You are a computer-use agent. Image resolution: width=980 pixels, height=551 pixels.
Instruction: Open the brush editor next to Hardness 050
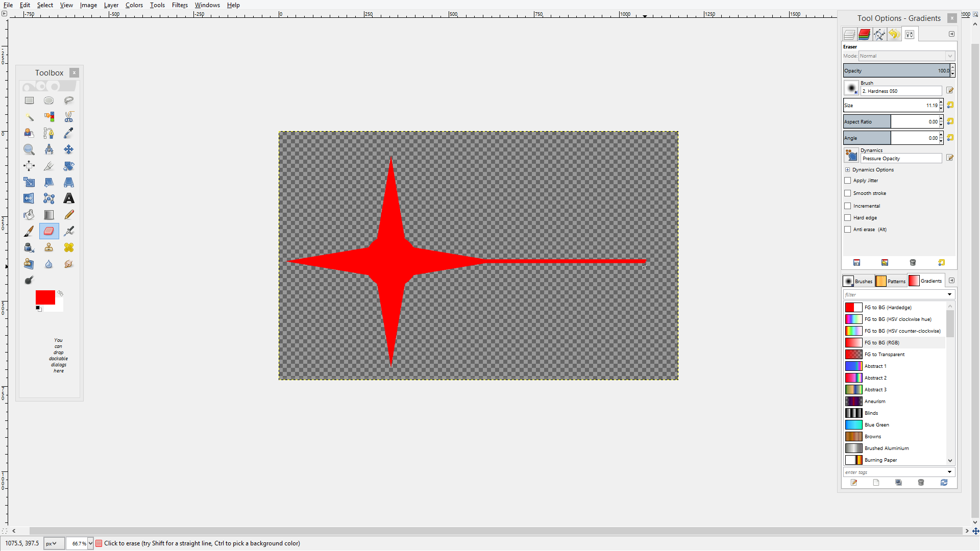(950, 90)
